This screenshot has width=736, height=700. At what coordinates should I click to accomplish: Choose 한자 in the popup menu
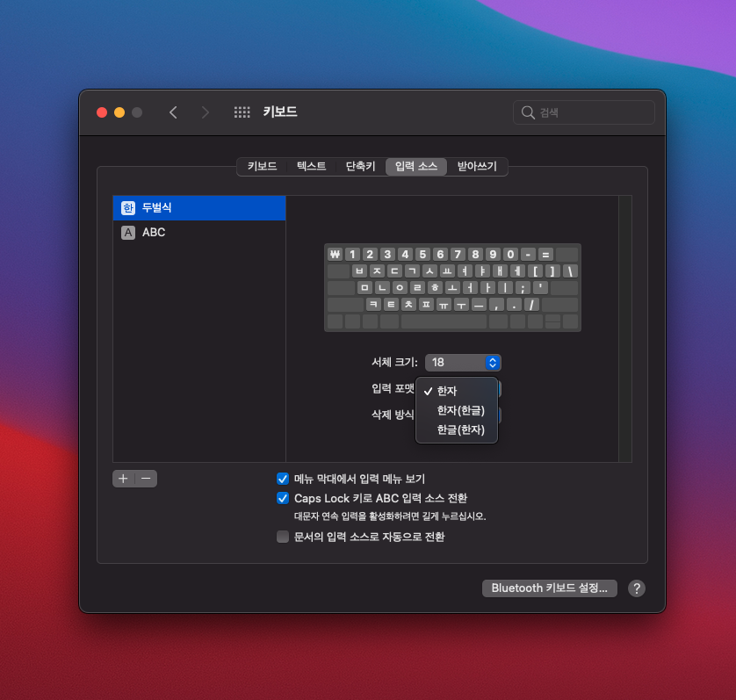(x=457, y=391)
